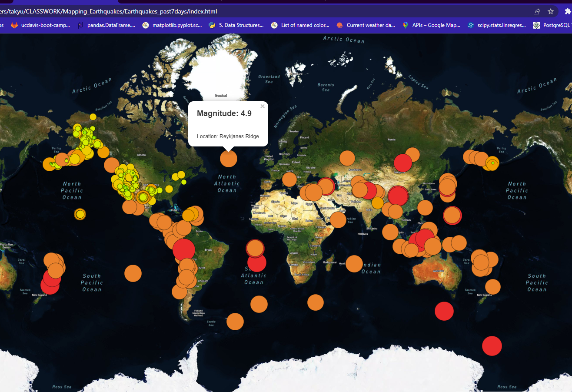The width and height of the screenshot is (572, 392).
Task: Close the Magnitude 4.9 popup
Action: click(263, 106)
